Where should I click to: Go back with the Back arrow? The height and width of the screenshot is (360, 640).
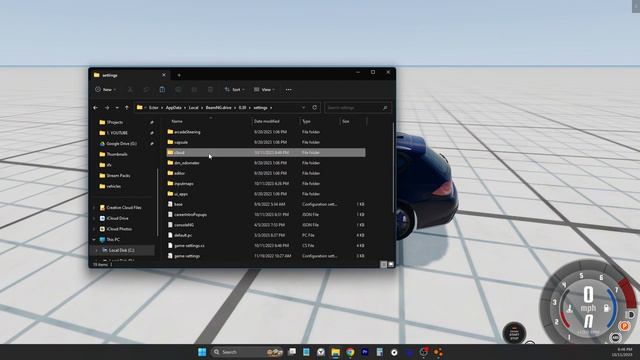tap(96, 108)
